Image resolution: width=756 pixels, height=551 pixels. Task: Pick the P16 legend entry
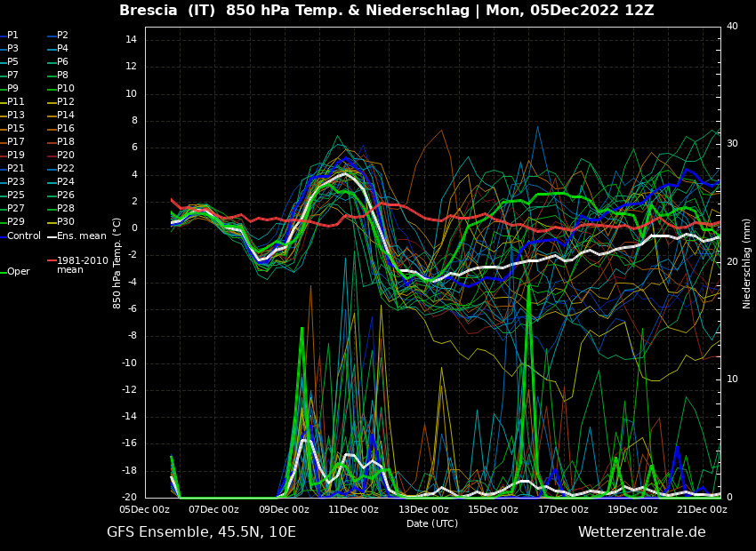66,129
